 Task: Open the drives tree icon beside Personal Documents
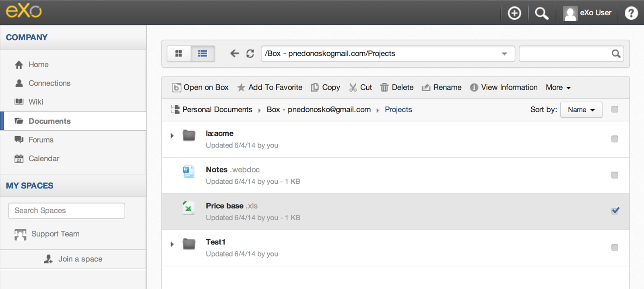(175, 109)
